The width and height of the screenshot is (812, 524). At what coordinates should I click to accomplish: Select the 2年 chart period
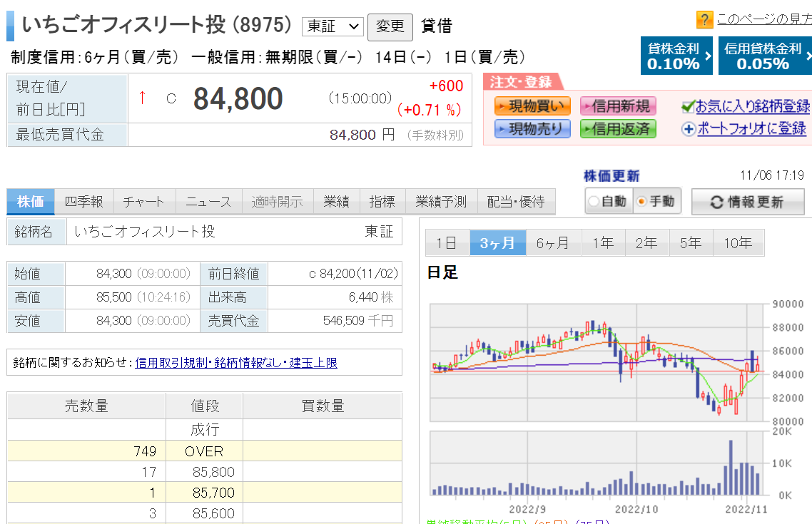point(647,243)
